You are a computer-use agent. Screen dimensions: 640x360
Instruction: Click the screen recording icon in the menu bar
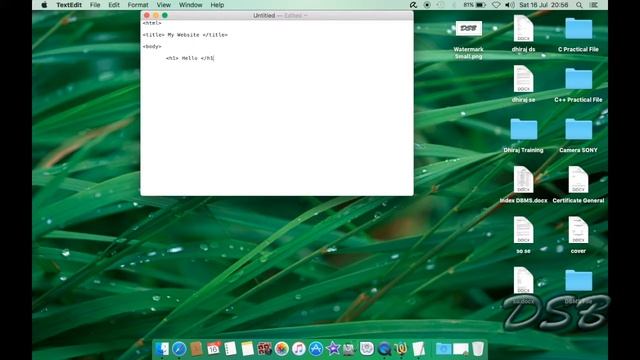pyautogui.click(x=427, y=5)
